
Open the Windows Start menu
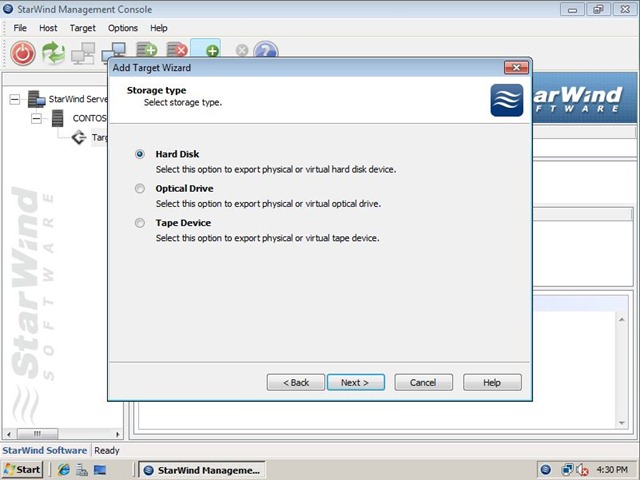tap(22, 470)
